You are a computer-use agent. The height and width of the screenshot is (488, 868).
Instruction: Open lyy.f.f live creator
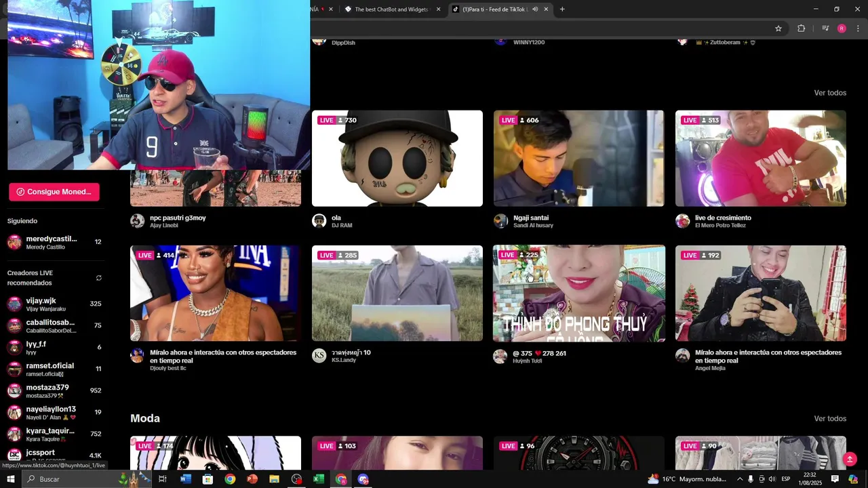coord(54,348)
